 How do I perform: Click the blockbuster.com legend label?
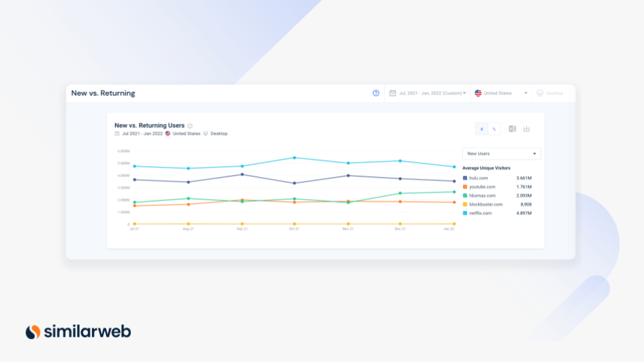[486, 204]
